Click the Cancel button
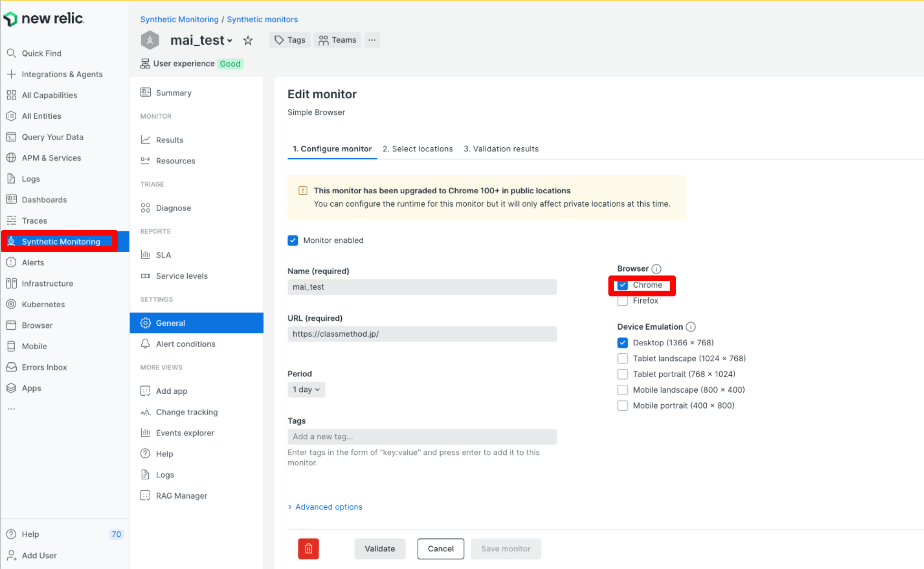Viewport: 924px width, 569px height. coord(441,549)
